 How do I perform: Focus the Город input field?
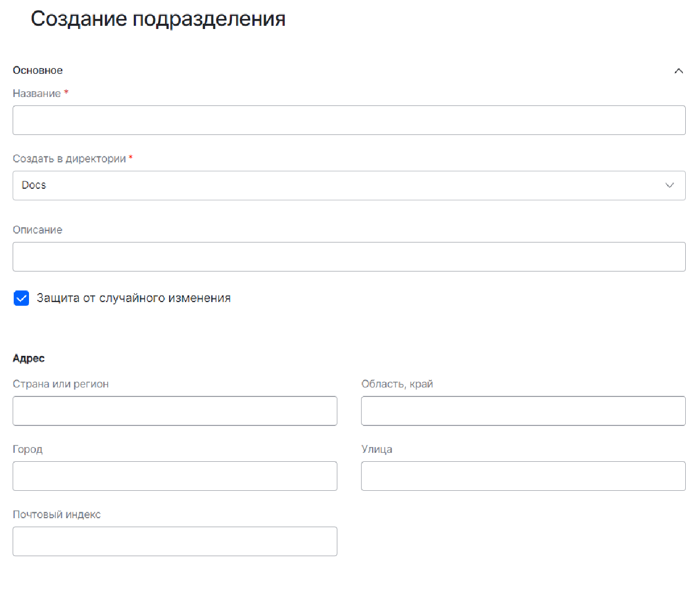pyautogui.click(x=174, y=476)
